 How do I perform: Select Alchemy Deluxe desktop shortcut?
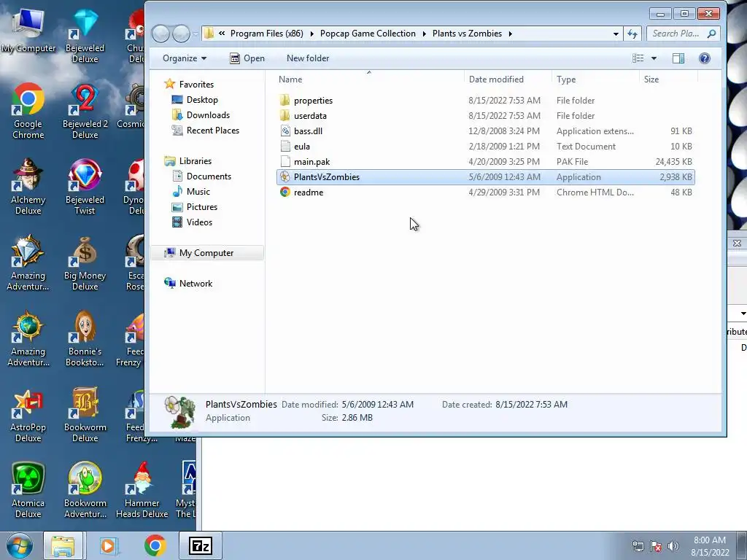click(28, 187)
